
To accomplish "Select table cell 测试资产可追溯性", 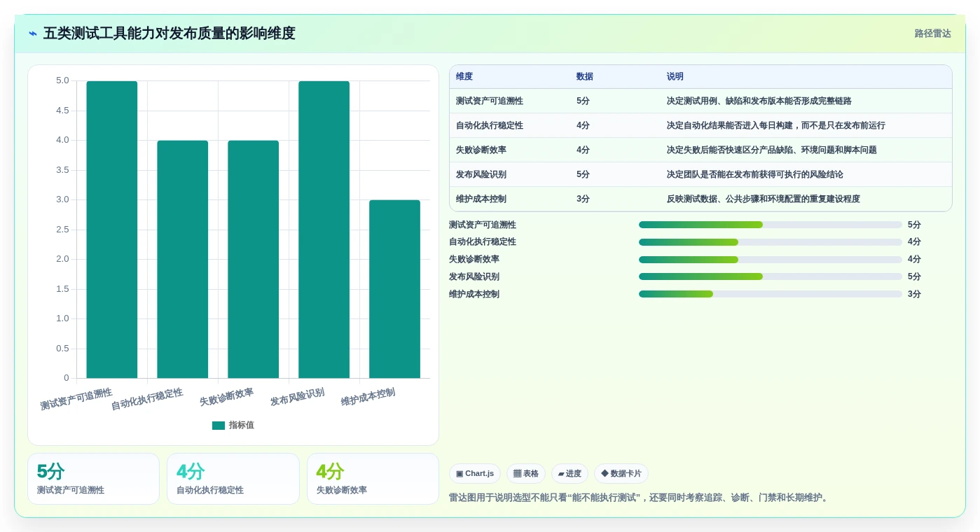I will [490, 101].
